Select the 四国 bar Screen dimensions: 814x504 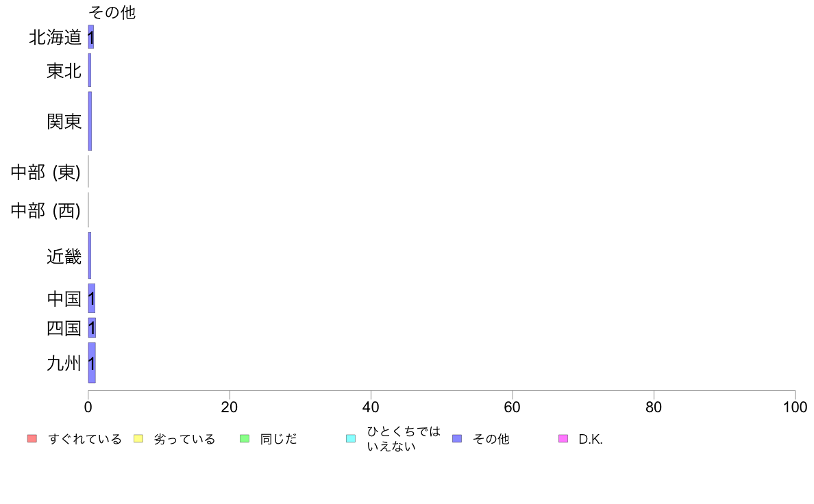pos(92,327)
